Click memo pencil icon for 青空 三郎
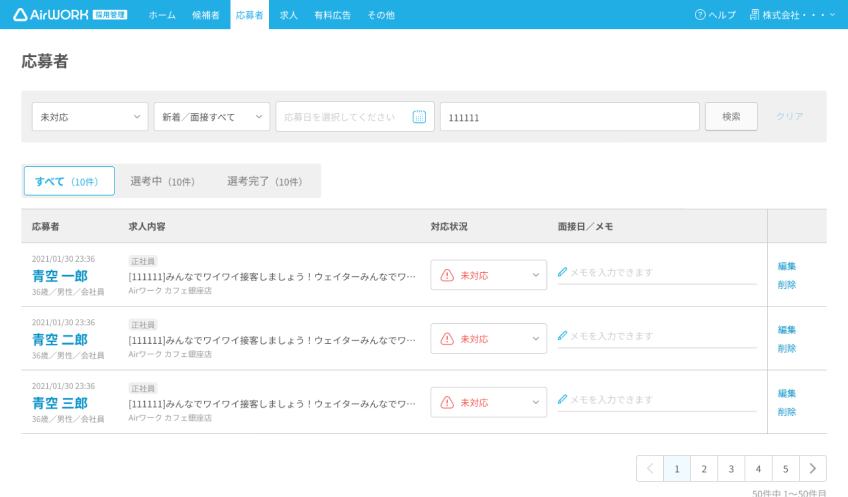The image size is (848, 497). coord(562,400)
